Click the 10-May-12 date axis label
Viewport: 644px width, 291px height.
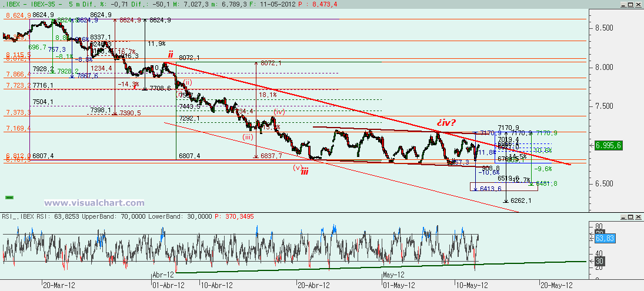pos(472,285)
